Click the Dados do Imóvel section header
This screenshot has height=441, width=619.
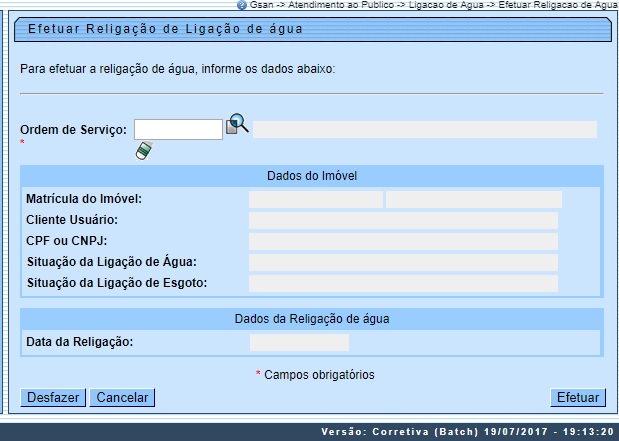312,176
